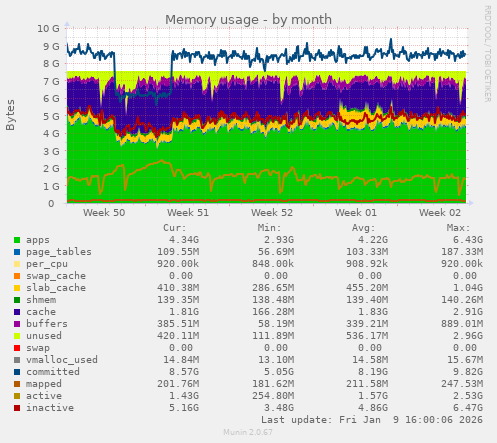The image size is (497, 443).
Task: Click the dark red inactive legend swatch
Action: point(17,408)
